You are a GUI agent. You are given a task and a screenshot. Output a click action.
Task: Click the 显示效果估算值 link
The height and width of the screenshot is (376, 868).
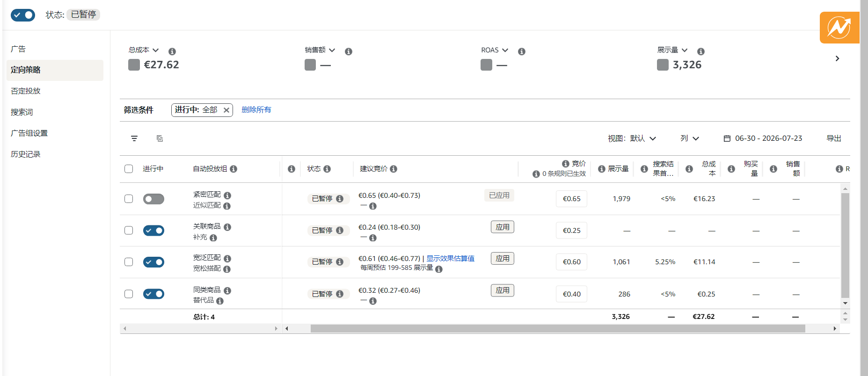[x=450, y=259]
